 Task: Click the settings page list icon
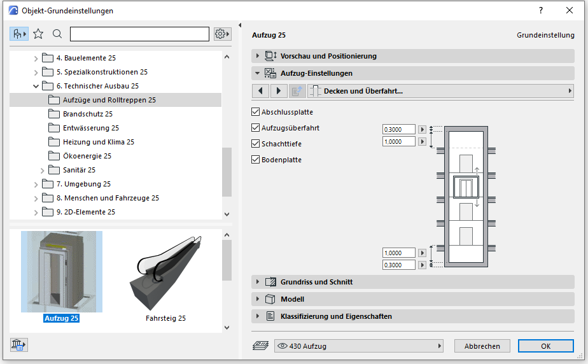pyautogui.click(x=297, y=91)
